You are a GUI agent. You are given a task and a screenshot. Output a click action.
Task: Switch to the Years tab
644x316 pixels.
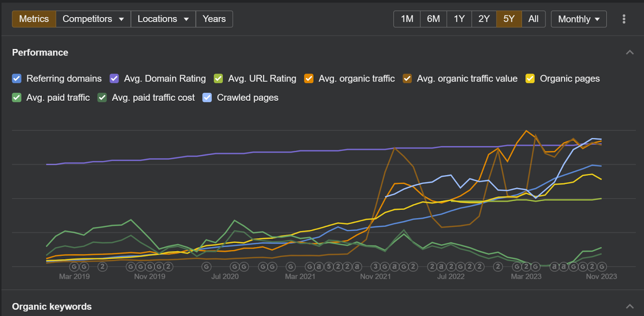(x=214, y=19)
